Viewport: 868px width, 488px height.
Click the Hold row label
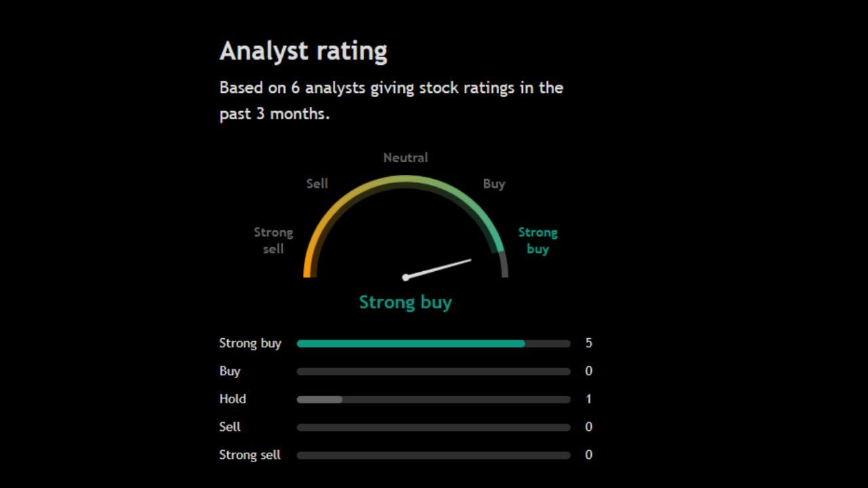pos(233,399)
